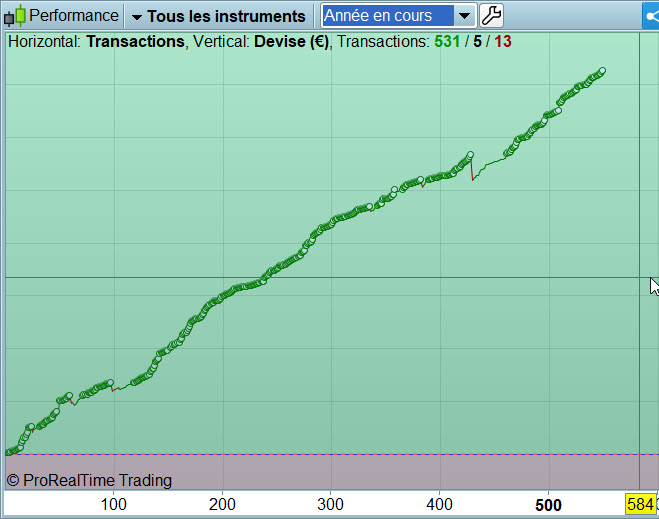The width and height of the screenshot is (659, 519).
Task: Click the Transactions horizontal axis label
Action: click(135, 41)
